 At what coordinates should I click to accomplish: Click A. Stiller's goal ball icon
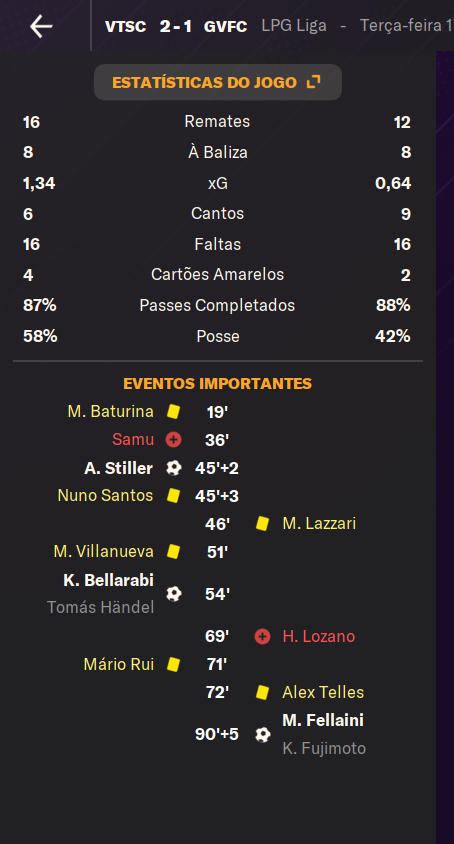click(173, 468)
